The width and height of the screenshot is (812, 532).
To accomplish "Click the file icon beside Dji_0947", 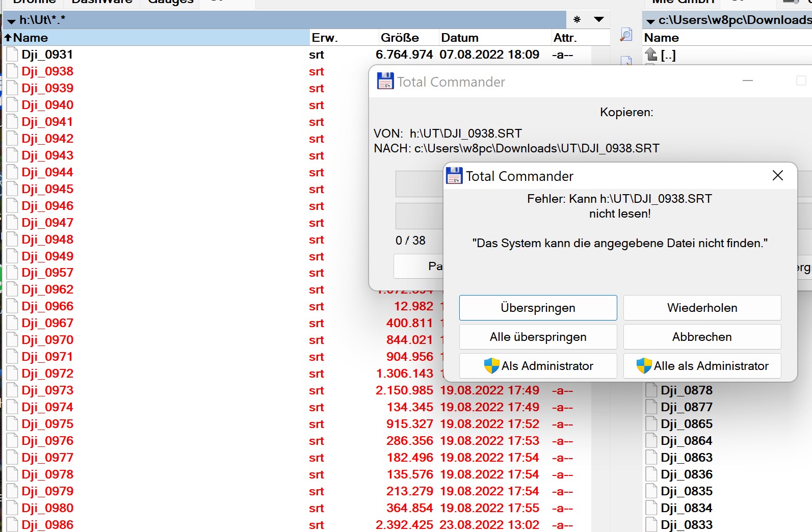I will tap(12, 223).
